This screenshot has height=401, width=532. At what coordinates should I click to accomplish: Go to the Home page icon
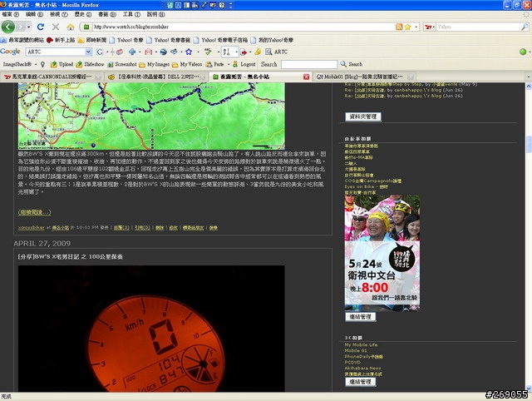click(70, 27)
